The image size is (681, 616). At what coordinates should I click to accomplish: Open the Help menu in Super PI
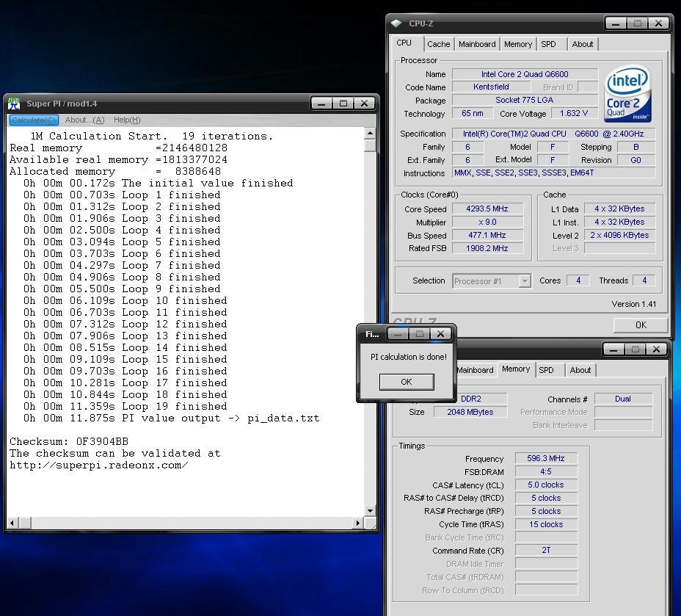point(127,120)
